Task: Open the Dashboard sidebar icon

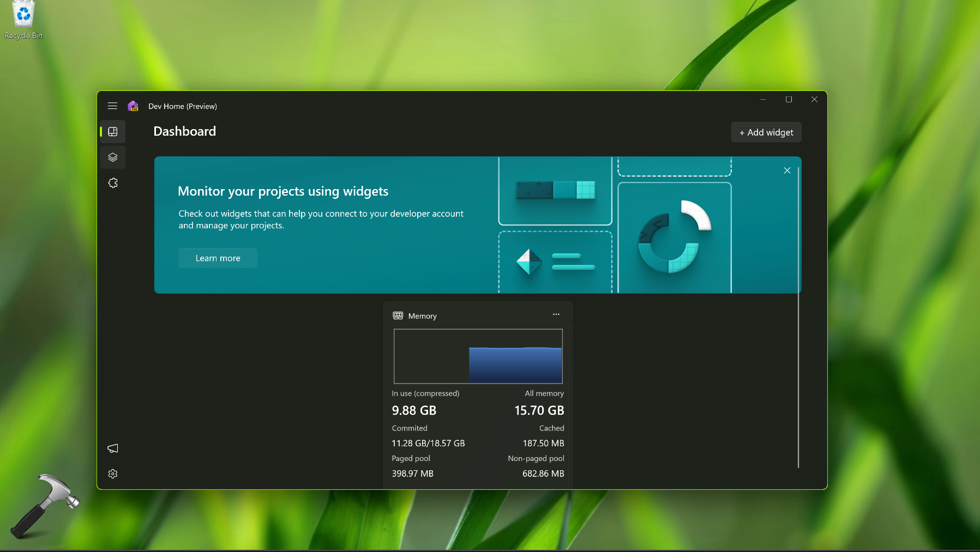Action: tap(113, 132)
